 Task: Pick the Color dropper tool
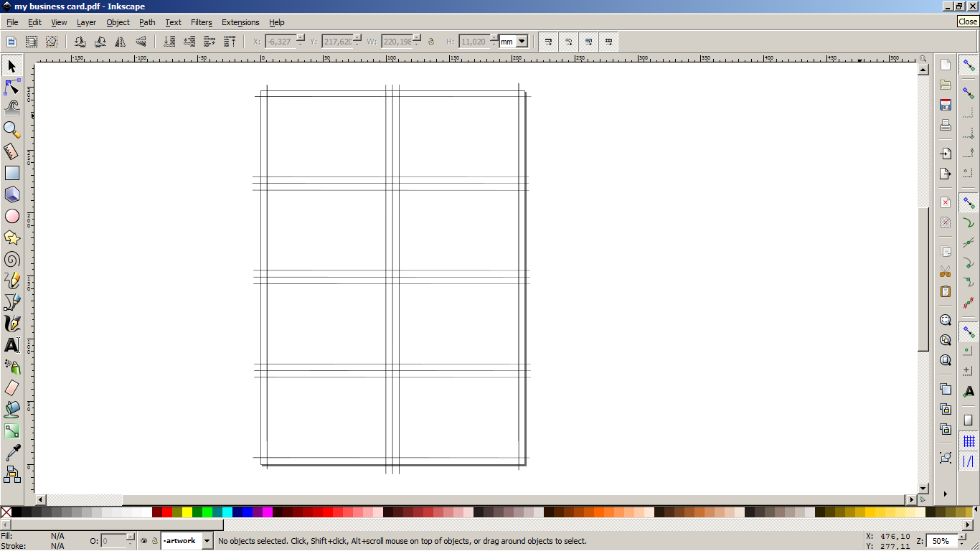(12, 453)
